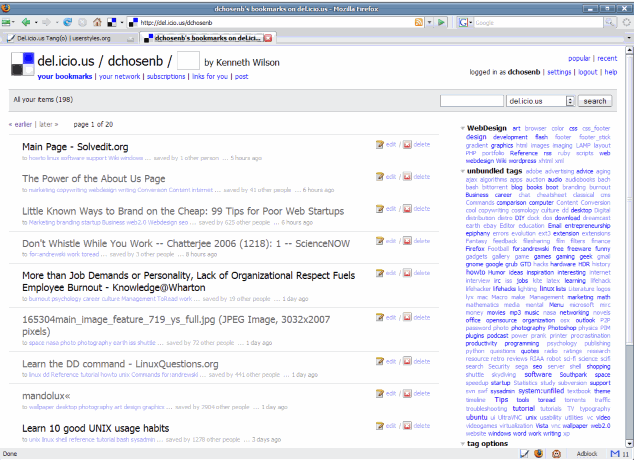Open the subscriptions navigation link
Viewport: 634px width, 460px height.
click(166, 76)
